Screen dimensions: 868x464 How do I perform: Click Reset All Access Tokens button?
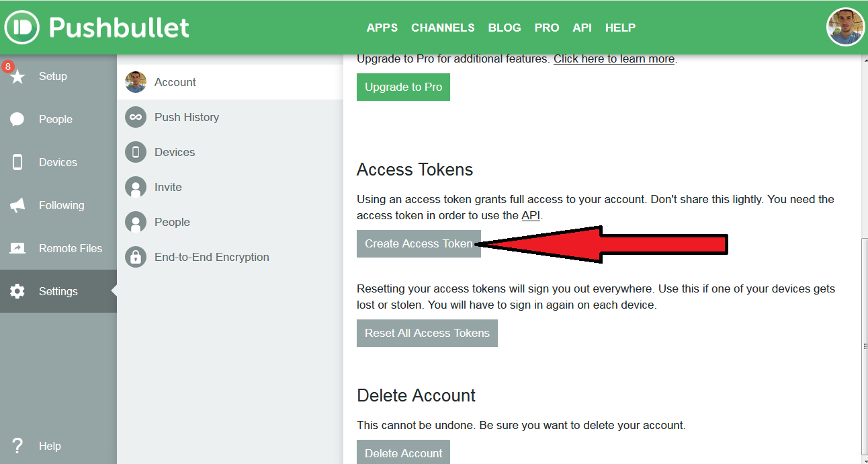(x=427, y=333)
